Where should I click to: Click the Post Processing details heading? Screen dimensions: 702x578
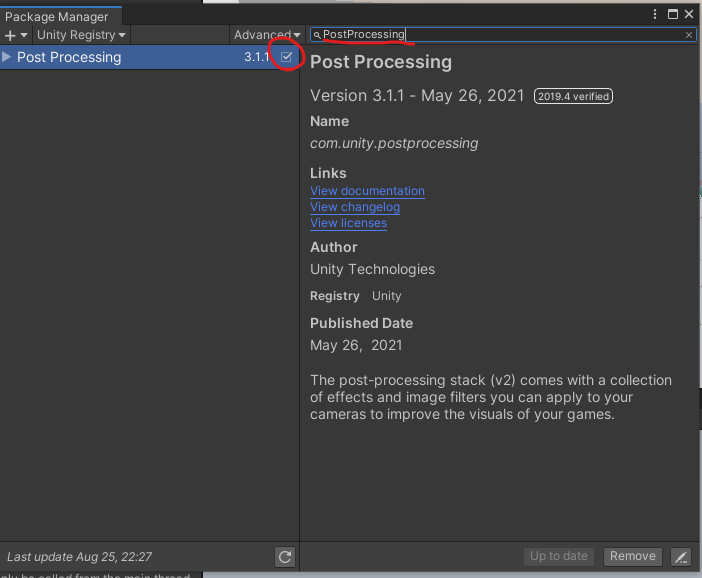(x=381, y=62)
